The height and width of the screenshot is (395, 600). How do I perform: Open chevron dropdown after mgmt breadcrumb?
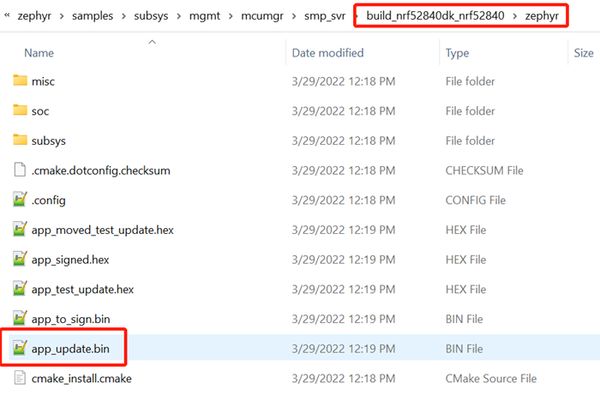[x=230, y=16]
